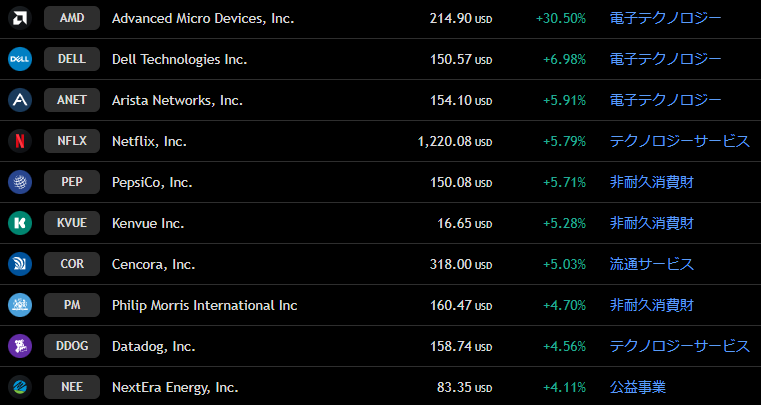Open the NFLX ticker symbol badge

click(x=72, y=141)
